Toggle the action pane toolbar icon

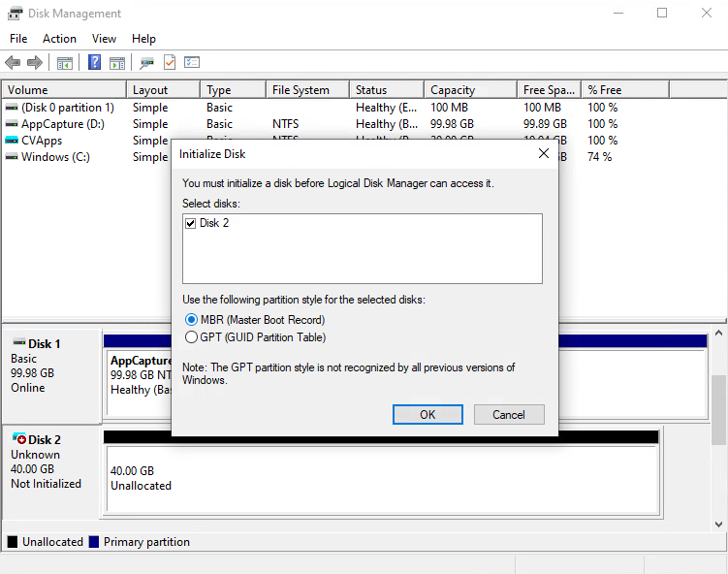tap(117, 63)
